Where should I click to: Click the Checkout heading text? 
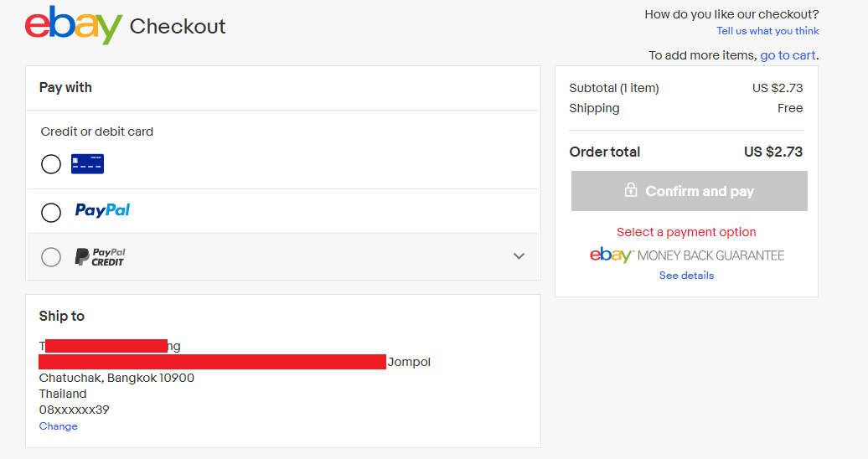click(x=178, y=26)
